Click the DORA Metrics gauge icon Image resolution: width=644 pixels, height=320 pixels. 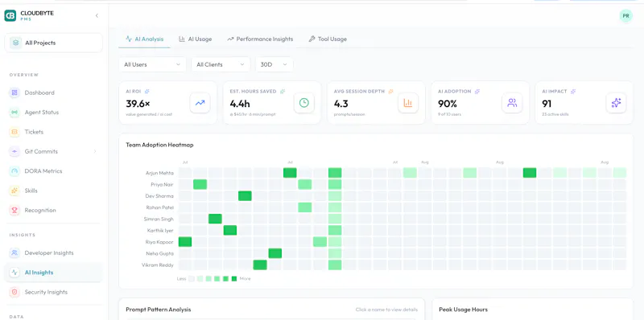point(14,171)
